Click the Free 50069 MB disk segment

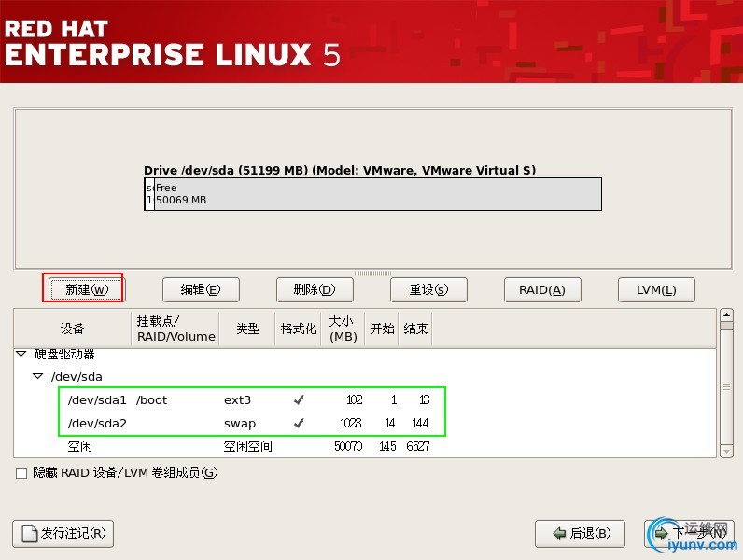[x=378, y=194]
